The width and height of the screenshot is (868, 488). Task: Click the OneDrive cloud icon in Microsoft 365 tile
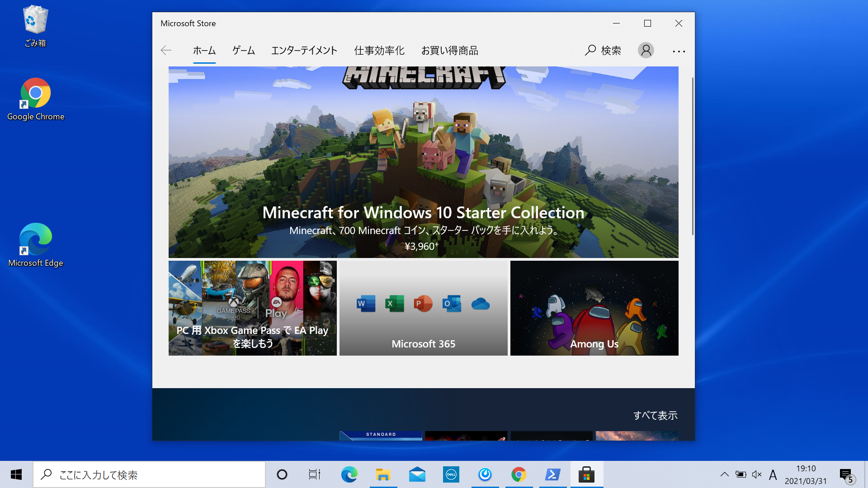click(481, 304)
